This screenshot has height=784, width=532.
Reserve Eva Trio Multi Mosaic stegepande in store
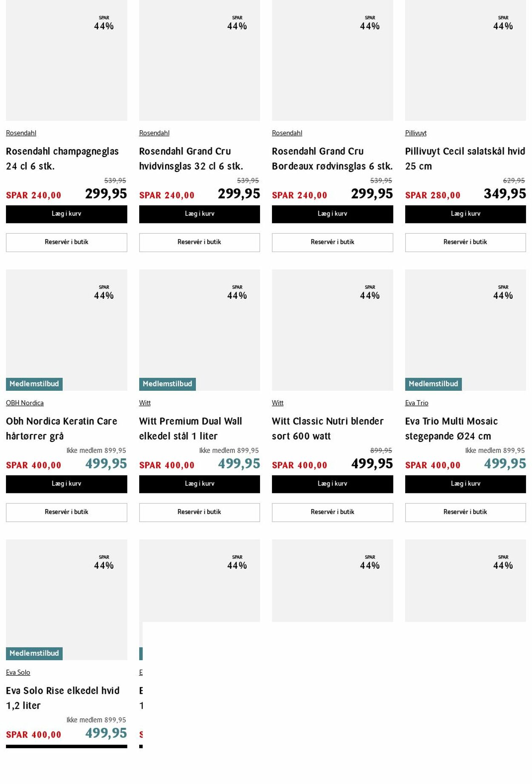pyautogui.click(x=466, y=512)
